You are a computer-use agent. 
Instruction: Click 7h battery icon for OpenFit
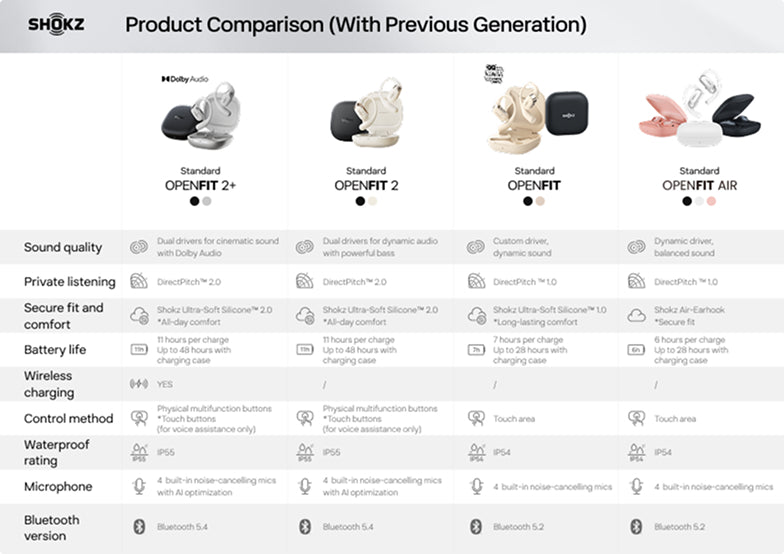(476, 349)
